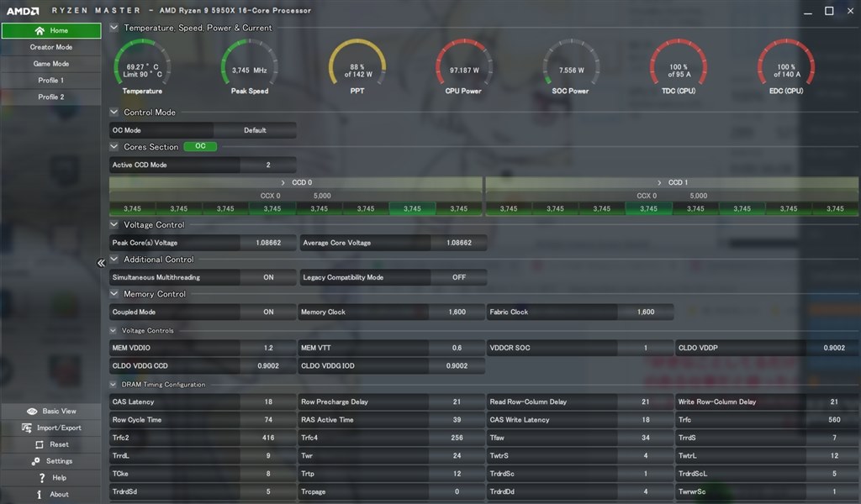This screenshot has width=861, height=504.
Task: Click the MEM VTT value 0.6
Action: click(457, 348)
